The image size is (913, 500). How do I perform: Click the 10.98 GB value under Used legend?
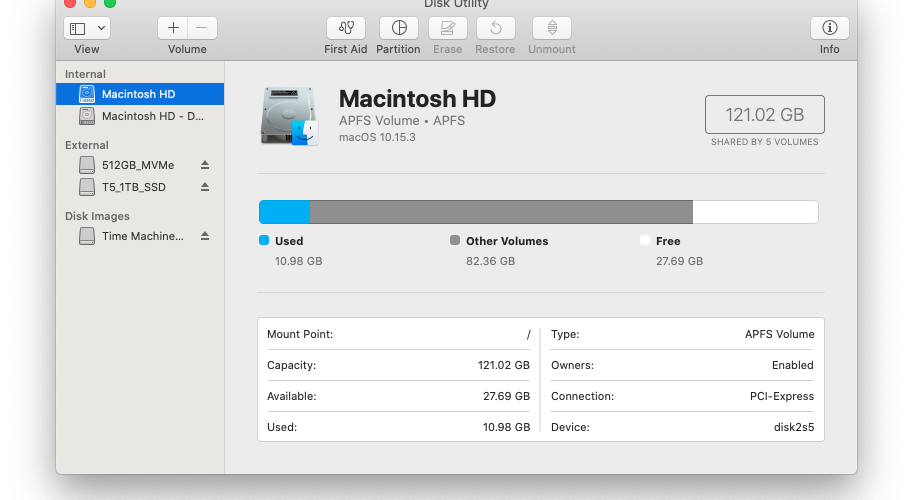tap(299, 261)
